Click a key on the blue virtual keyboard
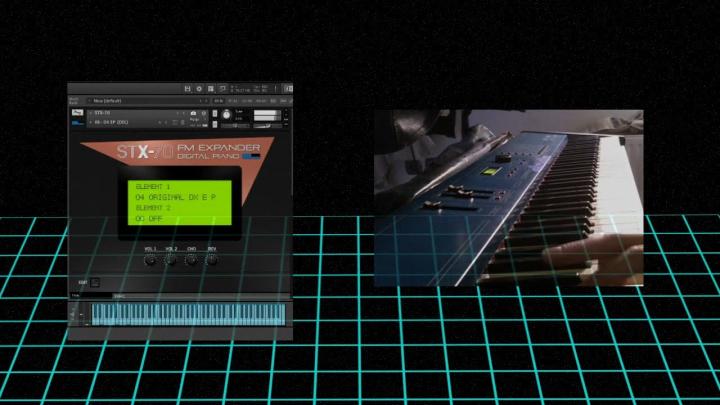This screenshot has width=720, height=405. [x=188, y=314]
